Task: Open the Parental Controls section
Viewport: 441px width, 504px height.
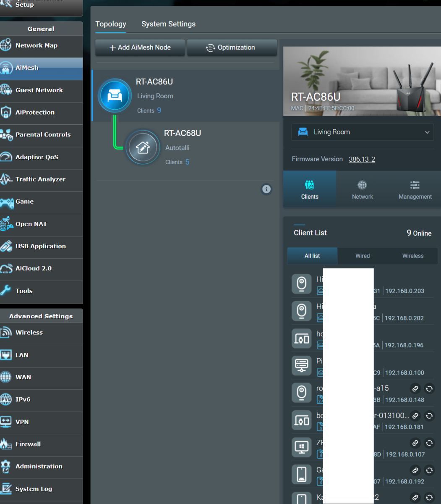Action: [41, 135]
